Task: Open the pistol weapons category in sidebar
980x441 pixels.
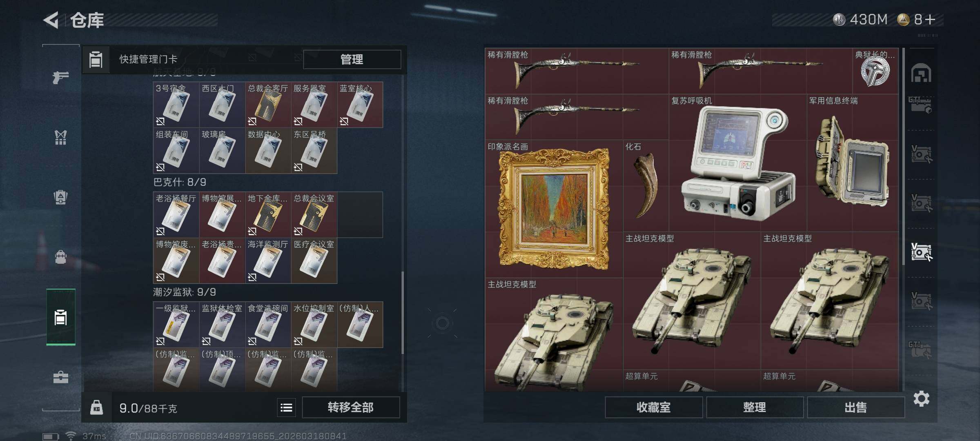Action: (x=60, y=76)
